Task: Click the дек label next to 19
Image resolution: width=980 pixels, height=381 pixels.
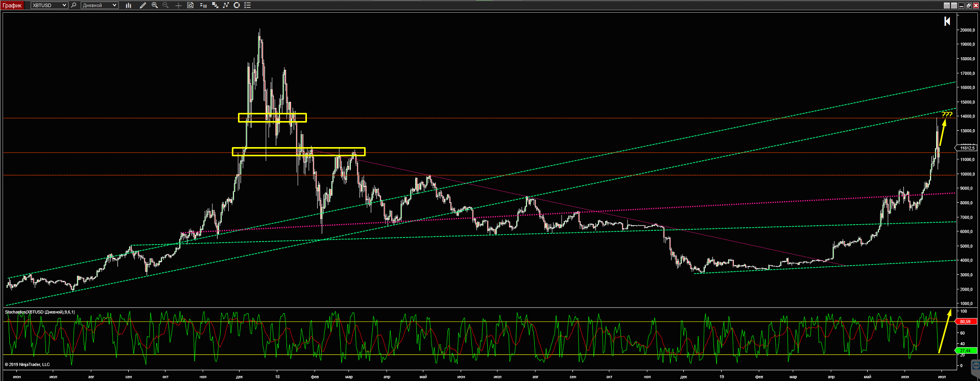Action: coord(684,377)
